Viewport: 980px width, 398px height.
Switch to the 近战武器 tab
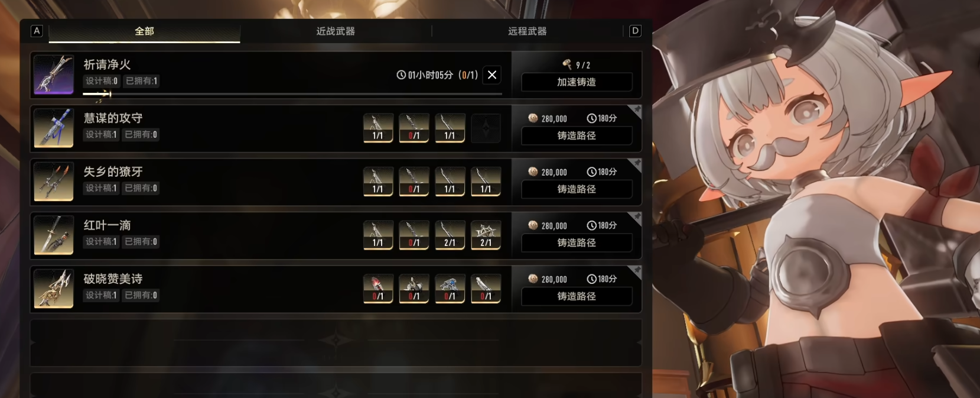coord(336,31)
